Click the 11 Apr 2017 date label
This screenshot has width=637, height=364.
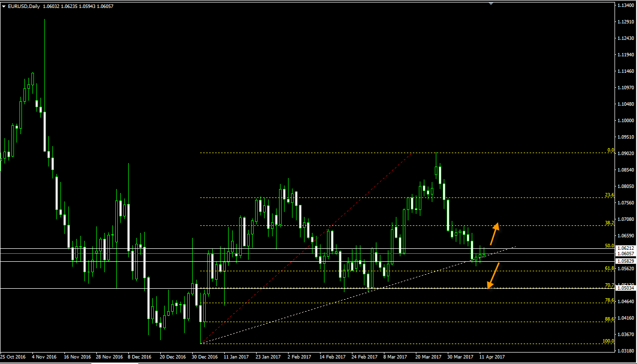click(x=492, y=357)
